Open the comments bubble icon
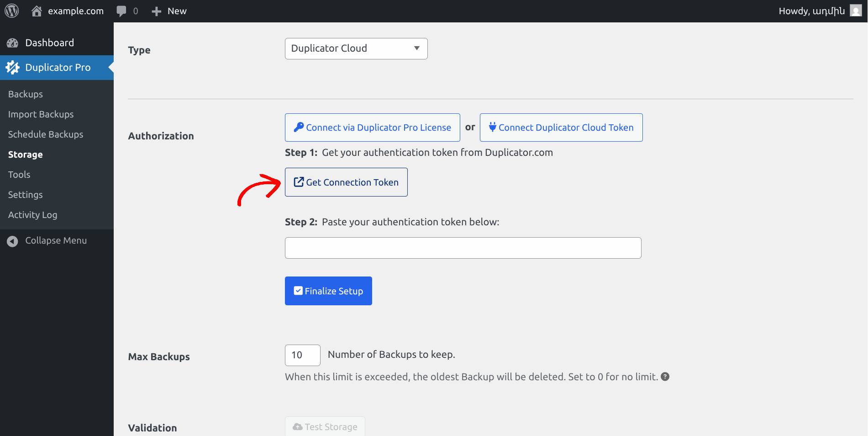Viewport: 868px width, 436px height. click(121, 11)
